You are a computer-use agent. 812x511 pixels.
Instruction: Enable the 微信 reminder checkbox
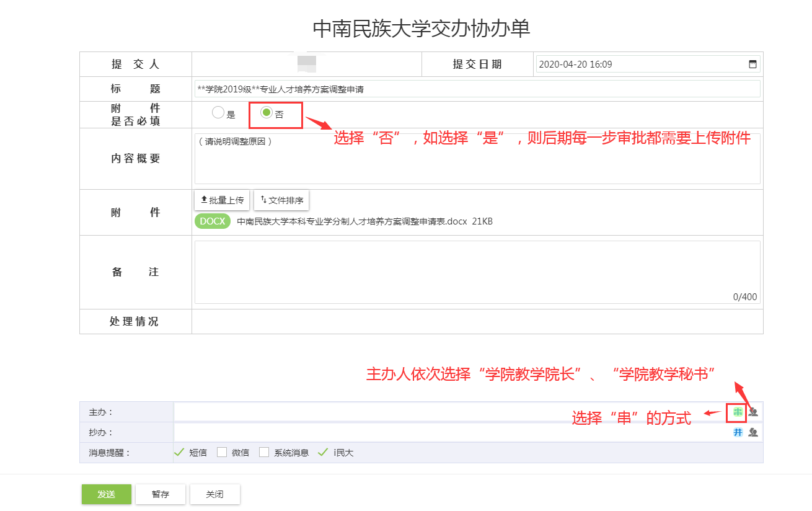(x=222, y=452)
